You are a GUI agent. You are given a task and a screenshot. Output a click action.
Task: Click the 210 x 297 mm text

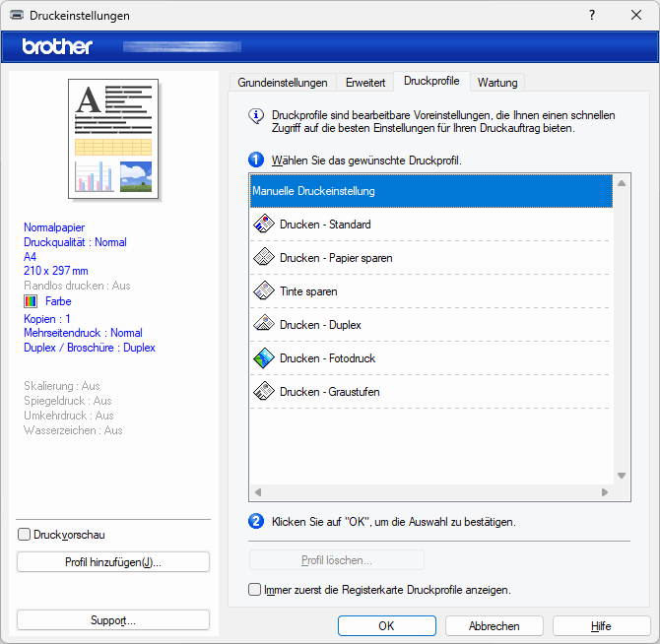56,271
